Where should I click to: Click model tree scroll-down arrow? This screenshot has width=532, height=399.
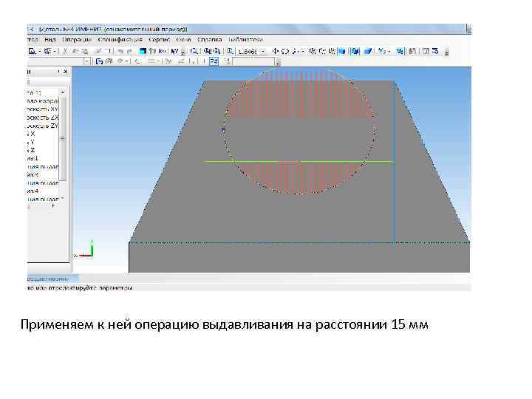(62, 199)
